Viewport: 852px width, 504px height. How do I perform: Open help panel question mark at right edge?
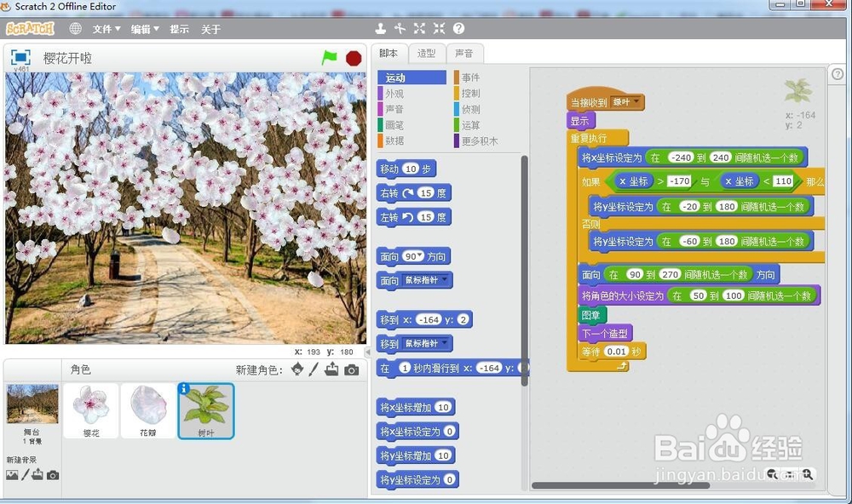coord(838,74)
